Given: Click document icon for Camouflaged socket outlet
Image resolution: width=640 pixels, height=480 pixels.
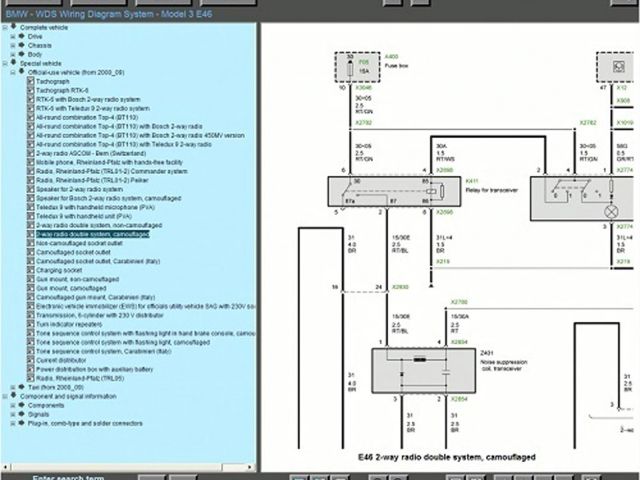Looking at the screenshot, I should [x=30, y=251].
